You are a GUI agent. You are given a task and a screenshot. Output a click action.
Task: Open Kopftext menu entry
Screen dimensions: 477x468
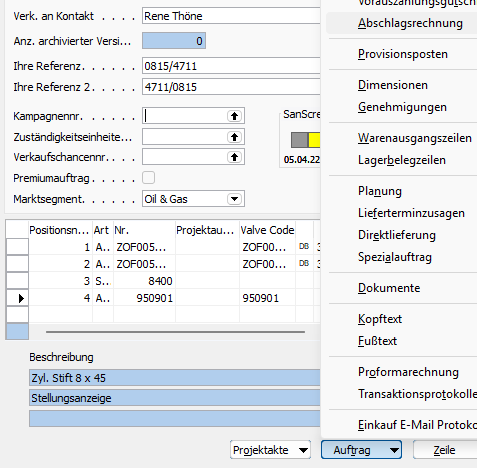(x=380, y=319)
